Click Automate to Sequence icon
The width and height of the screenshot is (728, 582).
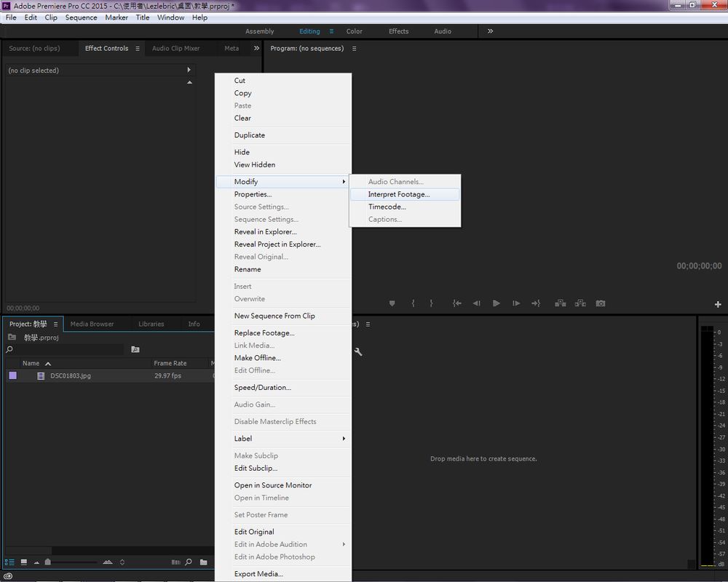coord(176,562)
